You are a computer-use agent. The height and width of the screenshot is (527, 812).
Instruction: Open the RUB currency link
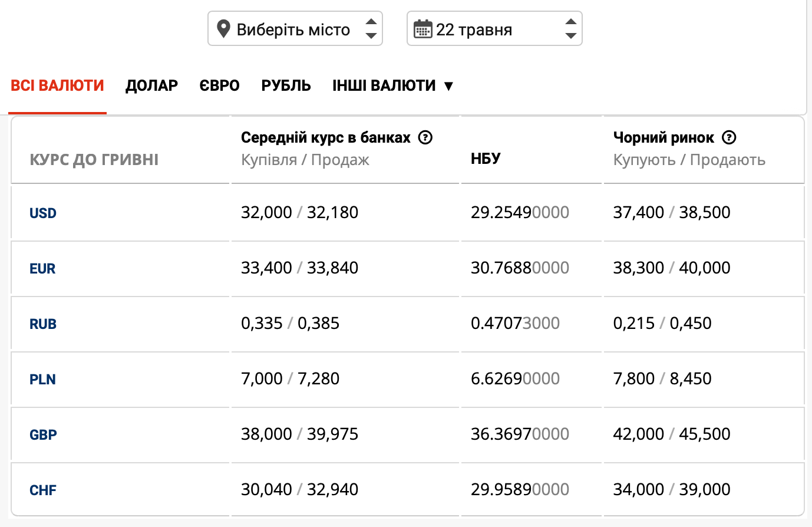(43, 324)
